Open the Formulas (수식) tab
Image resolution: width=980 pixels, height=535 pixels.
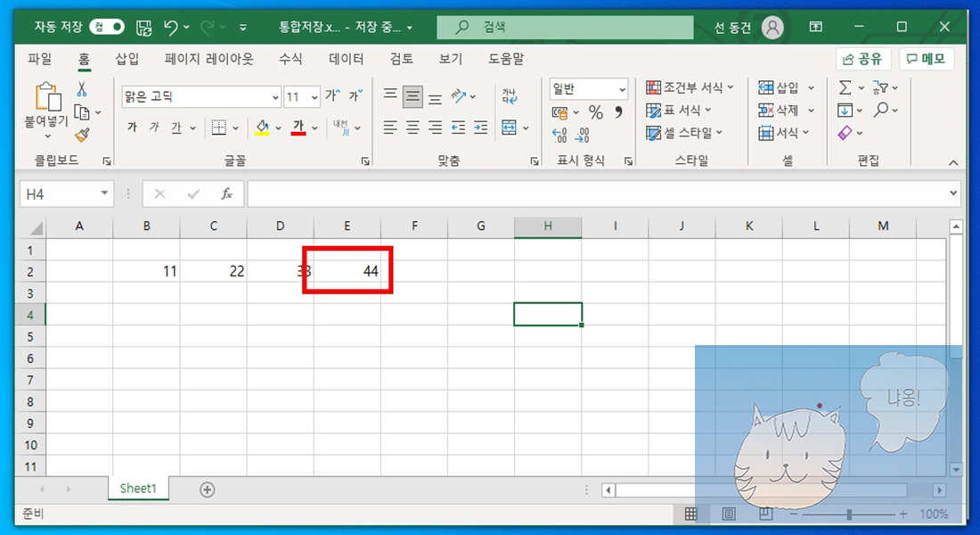point(290,59)
